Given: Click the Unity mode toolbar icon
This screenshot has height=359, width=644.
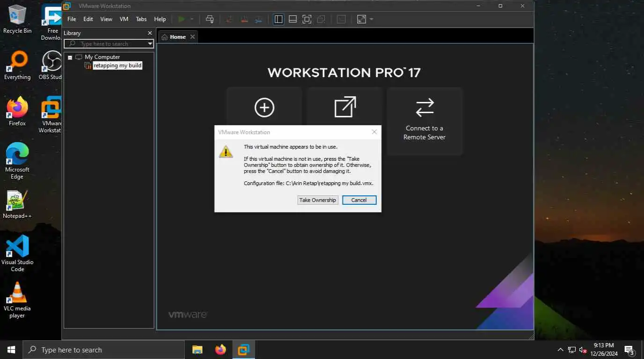Looking at the screenshot, I should (x=321, y=19).
